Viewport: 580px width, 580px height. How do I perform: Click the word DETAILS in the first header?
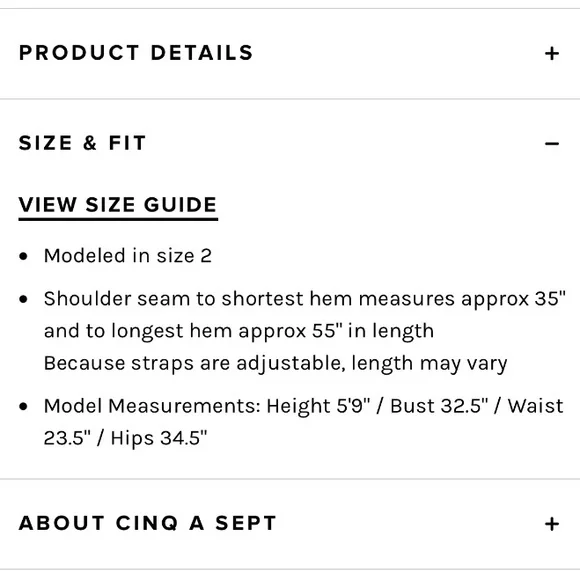tap(202, 53)
